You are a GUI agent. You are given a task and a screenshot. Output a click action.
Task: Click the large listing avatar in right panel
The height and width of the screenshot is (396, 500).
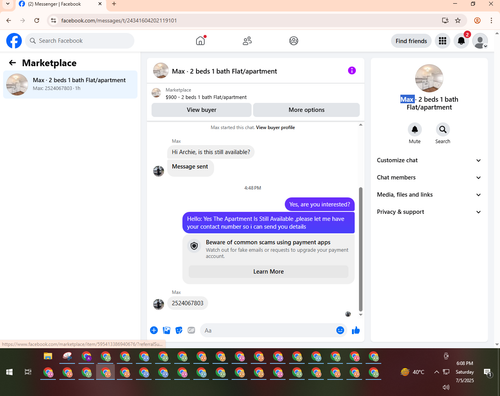coord(429,78)
